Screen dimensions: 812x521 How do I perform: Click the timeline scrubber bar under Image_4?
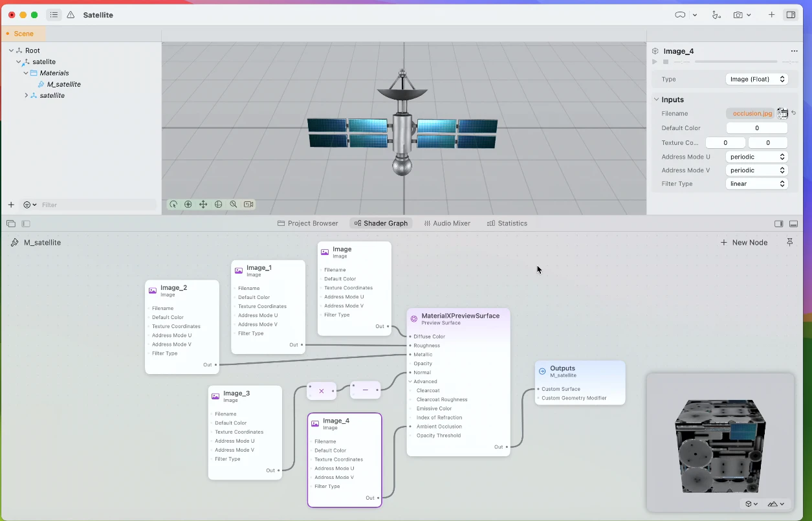pos(736,61)
